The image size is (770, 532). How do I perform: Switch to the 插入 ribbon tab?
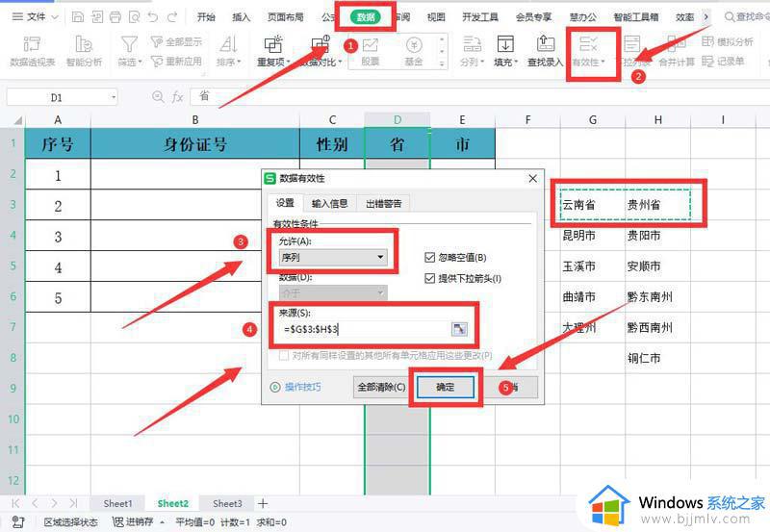point(241,17)
